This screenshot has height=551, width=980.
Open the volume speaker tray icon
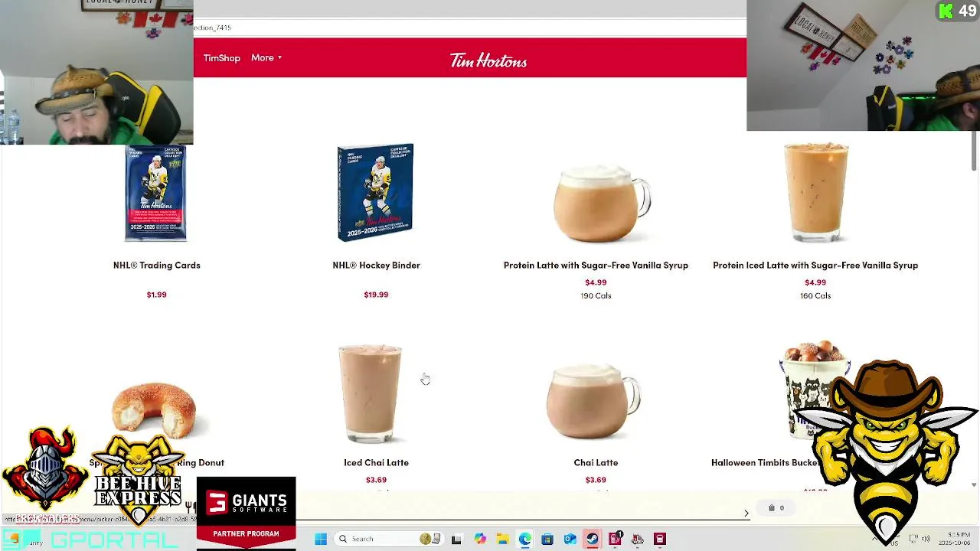[926, 538]
